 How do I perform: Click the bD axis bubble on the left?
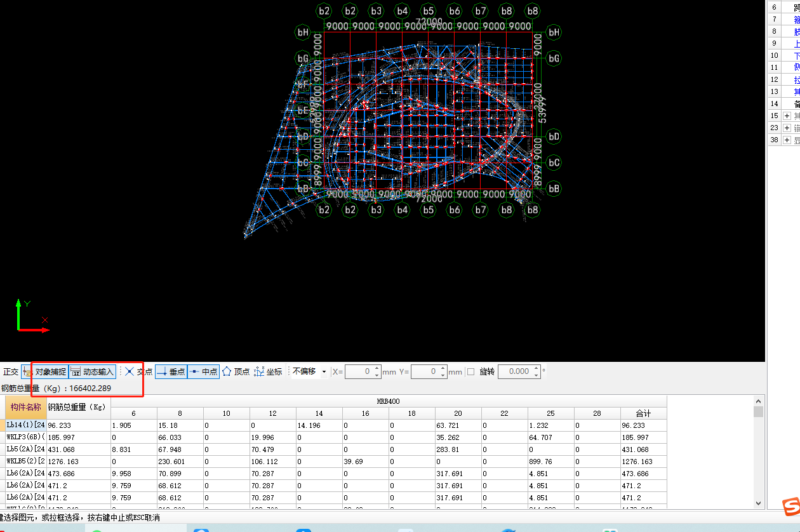303,136
